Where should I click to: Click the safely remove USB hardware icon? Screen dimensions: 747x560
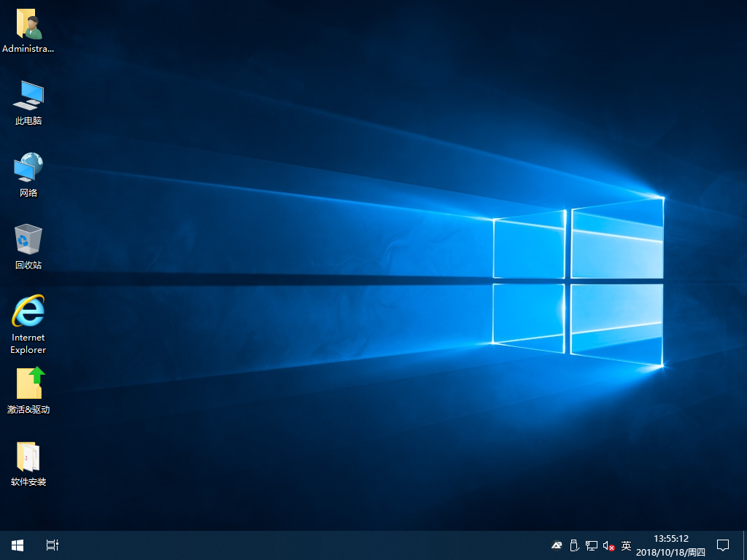(x=574, y=545)
